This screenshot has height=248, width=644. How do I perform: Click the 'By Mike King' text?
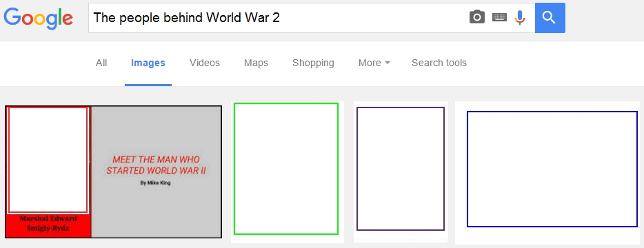pyautogui.click(x=156, y=183)
